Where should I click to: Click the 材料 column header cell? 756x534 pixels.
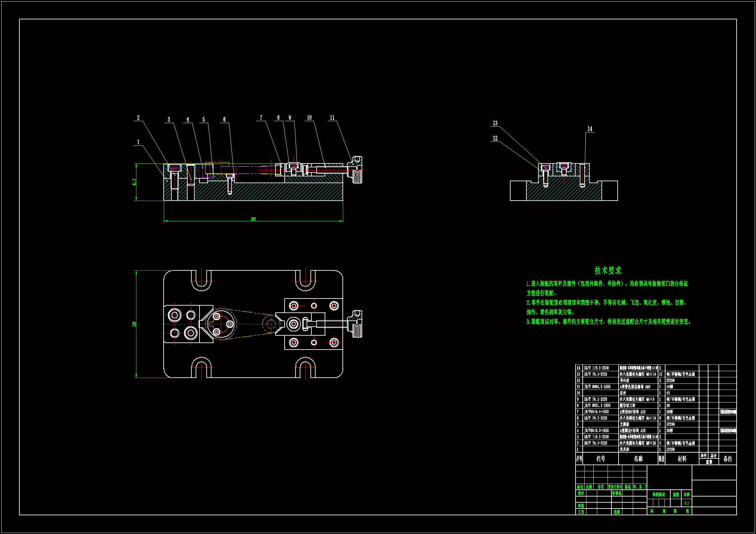(682, 459)
